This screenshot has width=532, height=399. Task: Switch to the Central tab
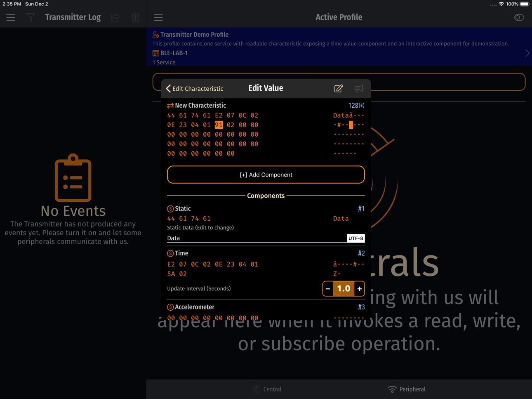(267, 389)
